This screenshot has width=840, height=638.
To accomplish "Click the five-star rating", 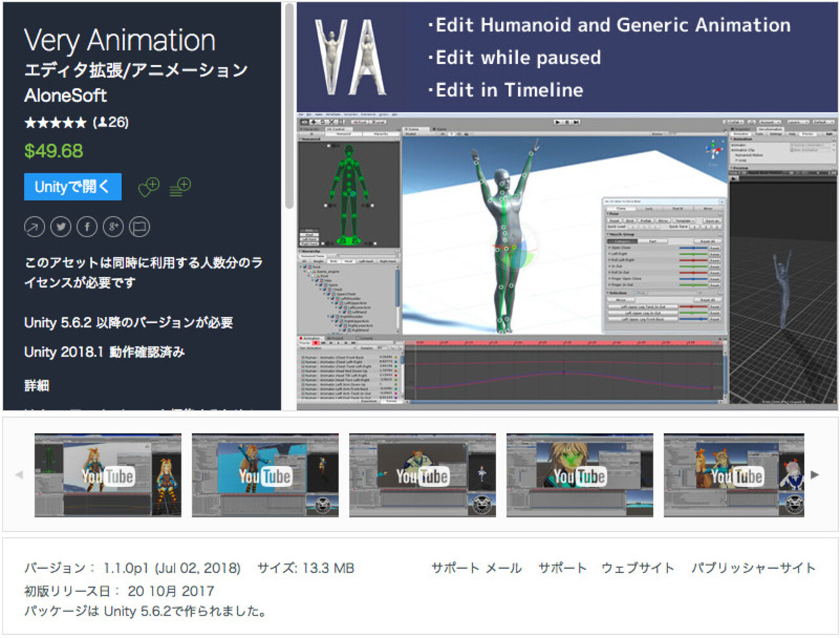I will (x=55, y=123).
